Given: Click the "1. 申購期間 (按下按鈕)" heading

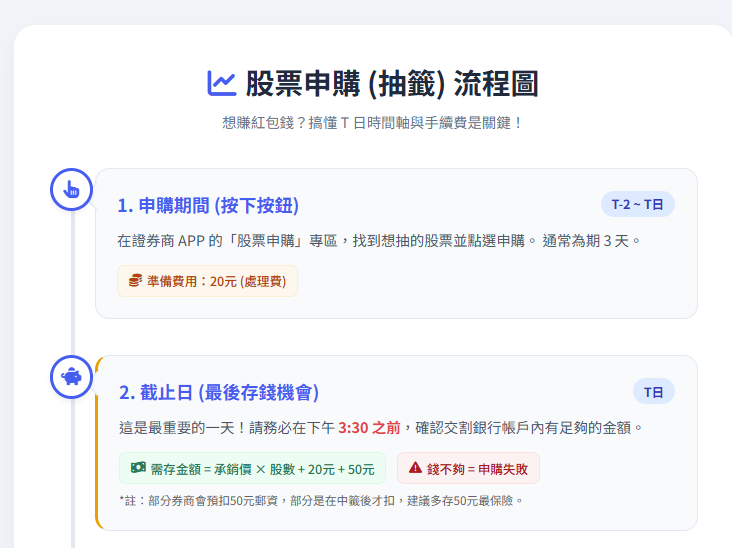Looking at the screenshot, I should pos(208,205).
